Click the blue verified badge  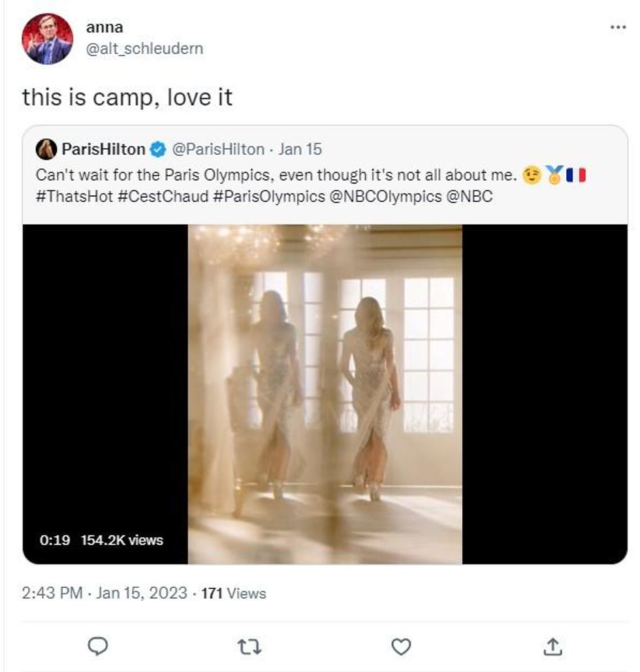click(x=157, y=150)
